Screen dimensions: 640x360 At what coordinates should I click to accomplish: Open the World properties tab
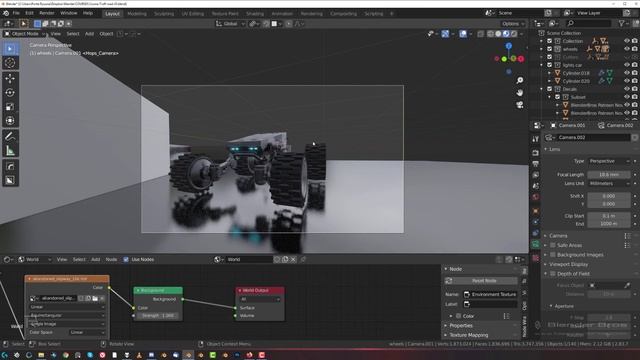click(536, 197)
